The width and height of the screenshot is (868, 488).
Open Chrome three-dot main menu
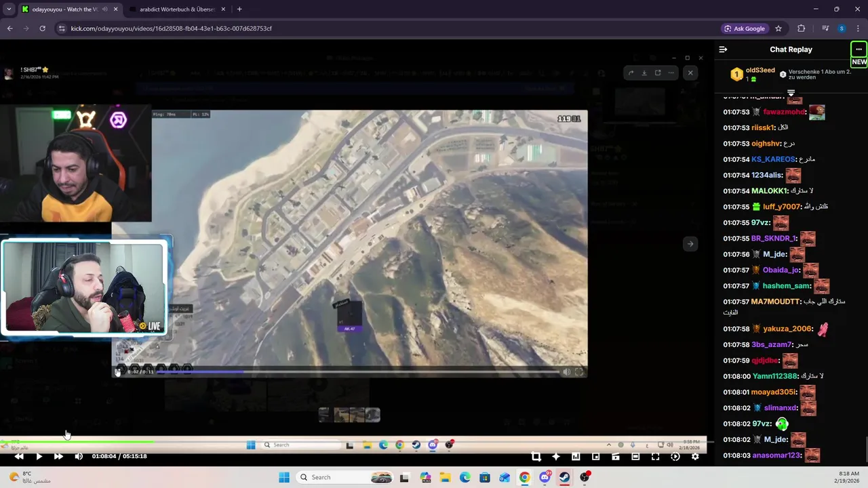[858, 28]
